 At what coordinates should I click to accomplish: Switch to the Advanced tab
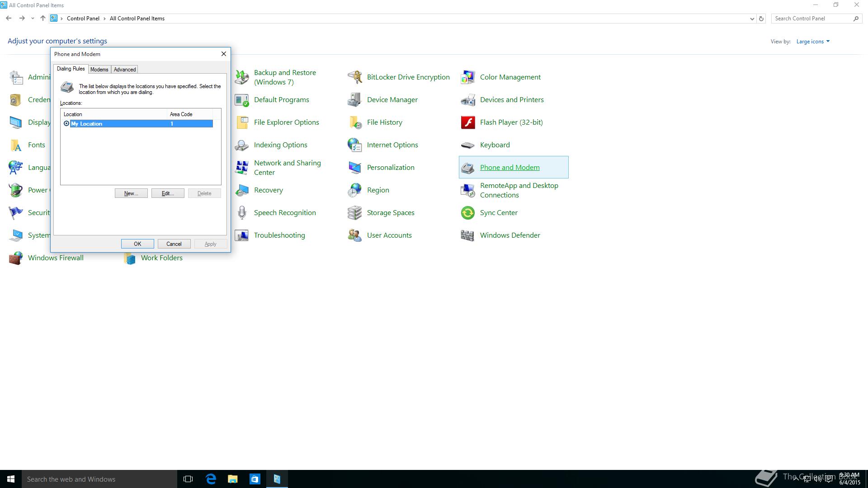[x=125, y=70]
